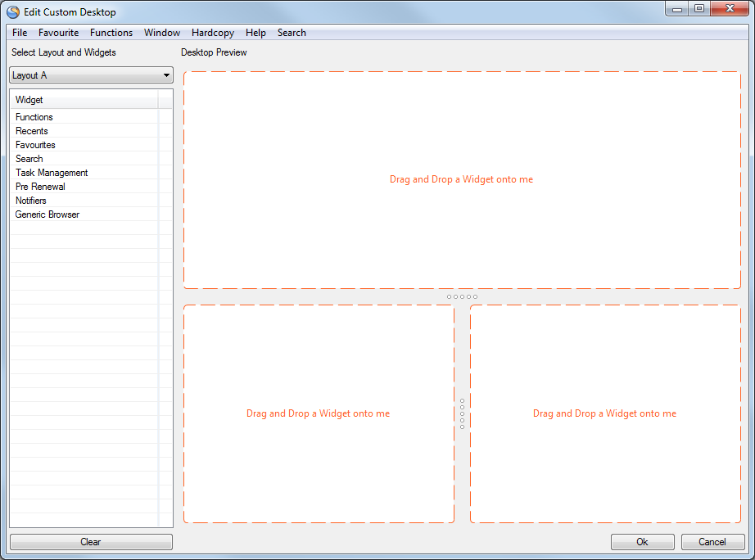
Task: Click the application icon in the title bar
Action: pos(11,11)
